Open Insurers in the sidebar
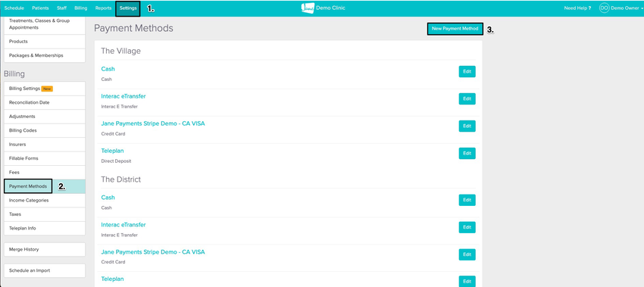 (45, 144)
